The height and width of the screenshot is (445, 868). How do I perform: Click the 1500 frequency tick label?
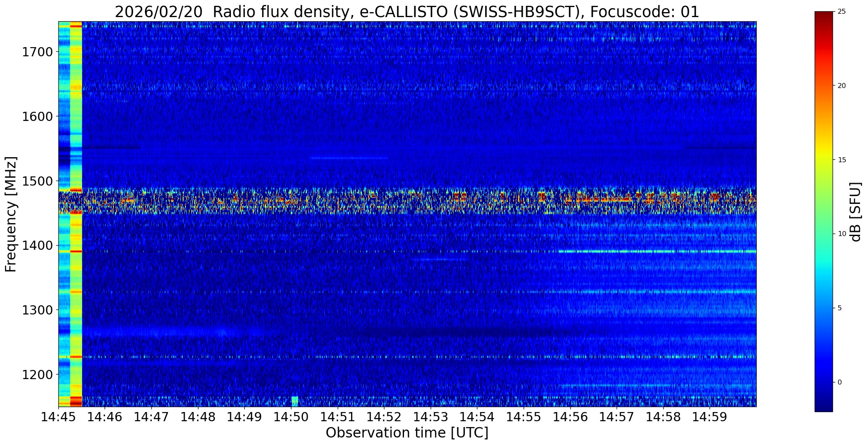(37, 181)
